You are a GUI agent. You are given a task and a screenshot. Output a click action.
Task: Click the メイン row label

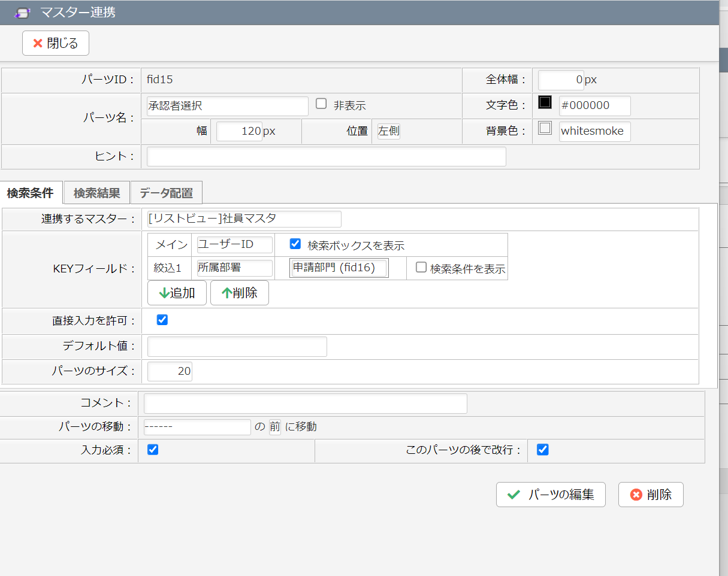tap(170, 245)
